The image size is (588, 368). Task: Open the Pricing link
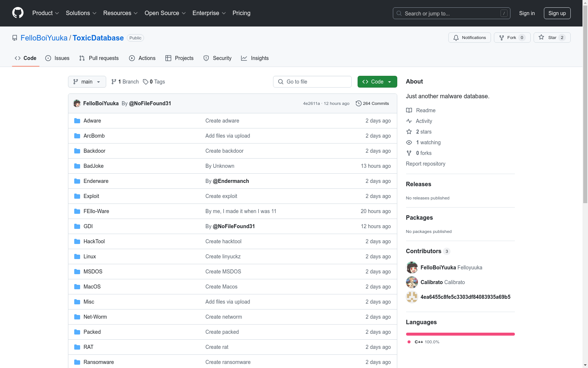click(241, 13)
